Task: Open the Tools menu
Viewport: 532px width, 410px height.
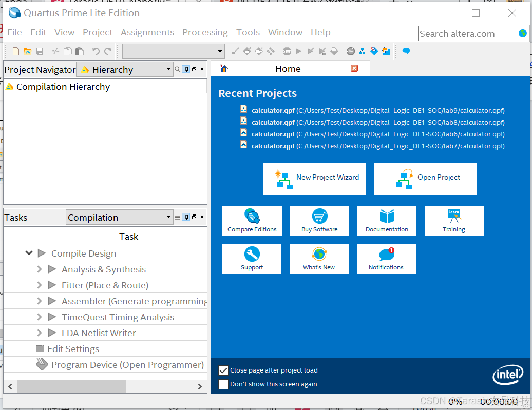Action: click(x=248, y=32)
